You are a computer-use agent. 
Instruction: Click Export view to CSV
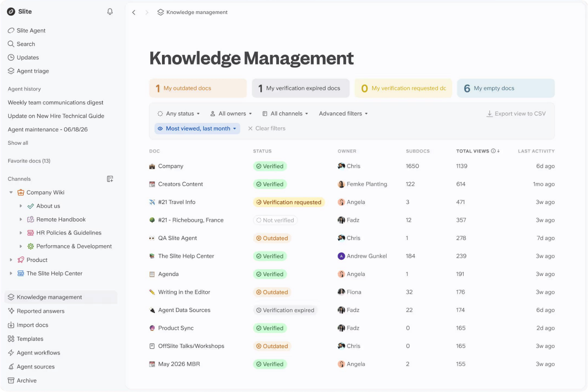(x=516, y=114)
